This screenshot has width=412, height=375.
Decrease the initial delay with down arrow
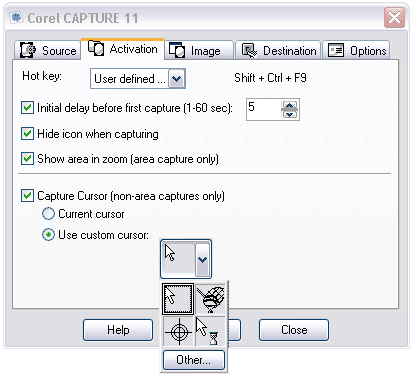point(289,114)
